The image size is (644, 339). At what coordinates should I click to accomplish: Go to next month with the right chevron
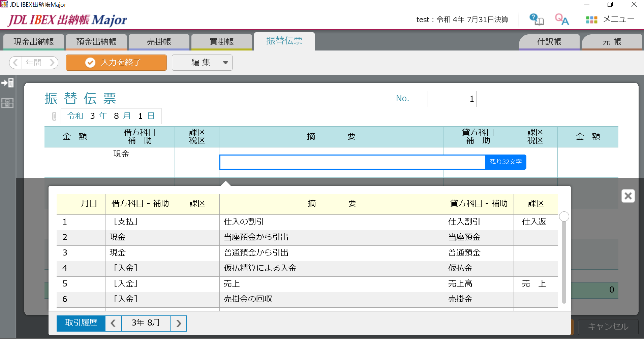tap(178, 323)
